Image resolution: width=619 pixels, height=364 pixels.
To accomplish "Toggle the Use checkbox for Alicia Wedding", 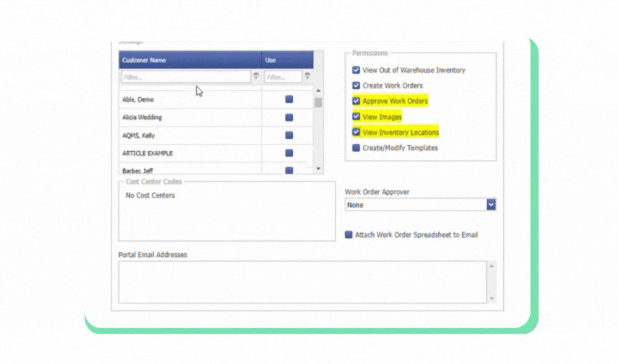I will 288,118.
